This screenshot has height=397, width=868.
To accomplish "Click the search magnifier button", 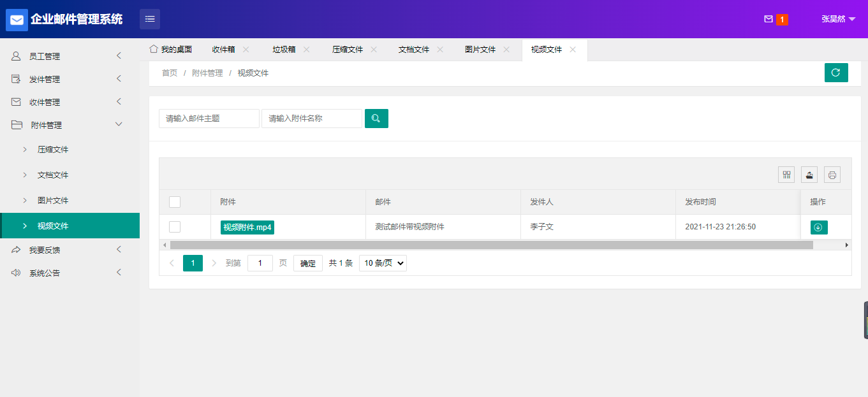I will click(x=376, y=119).
